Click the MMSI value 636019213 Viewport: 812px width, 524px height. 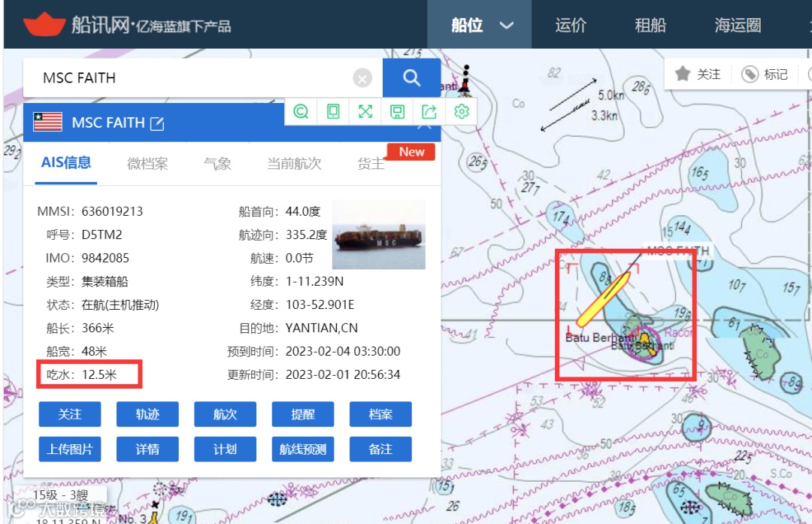(x=112, y=211)
